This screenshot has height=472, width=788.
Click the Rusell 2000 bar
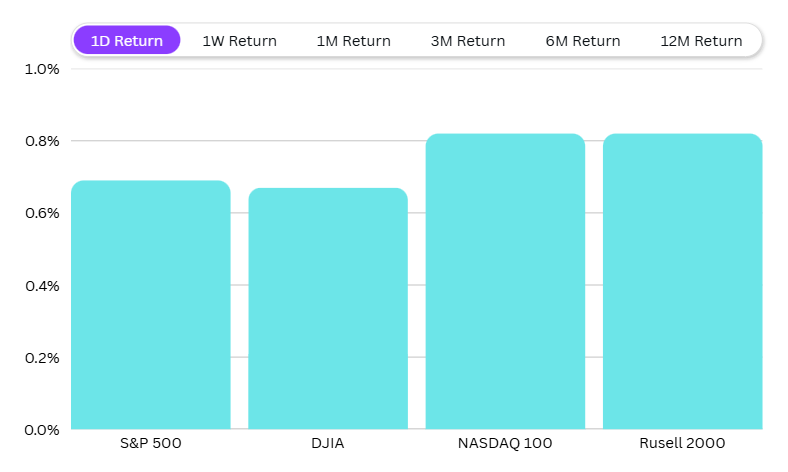point(682,281)
